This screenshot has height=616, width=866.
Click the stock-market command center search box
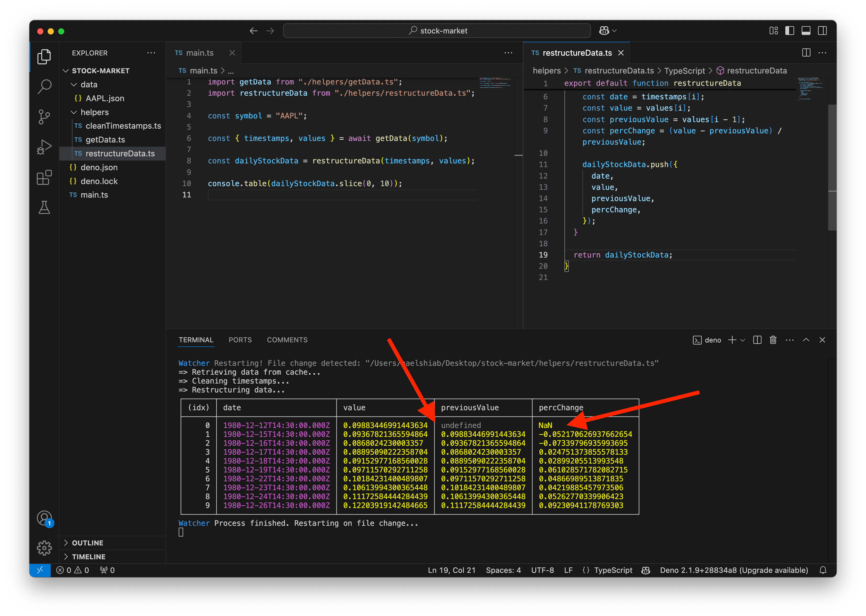click(437, 31)
